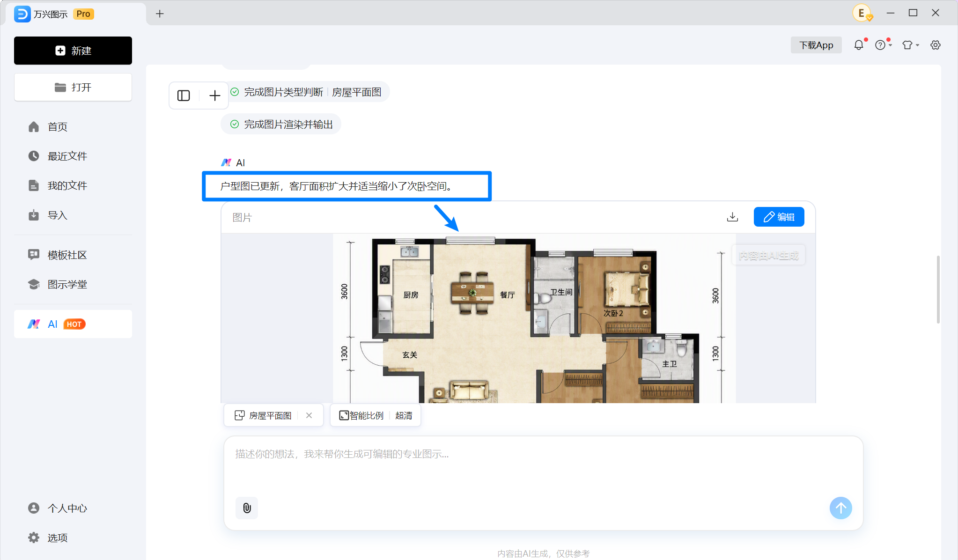Click the 房屋平面图 mode chip
Image resolution: width=958 pixels, height=560 pixels.
coord(263,415)
